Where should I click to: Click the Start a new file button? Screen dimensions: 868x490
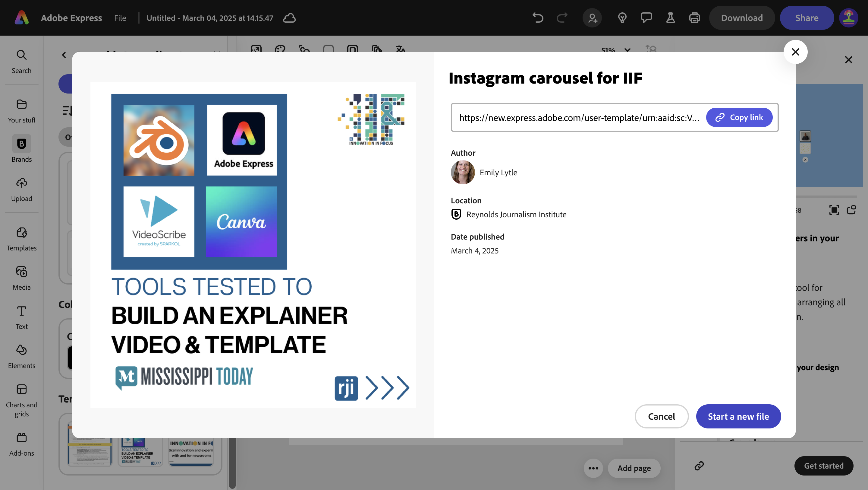point(739,416)
